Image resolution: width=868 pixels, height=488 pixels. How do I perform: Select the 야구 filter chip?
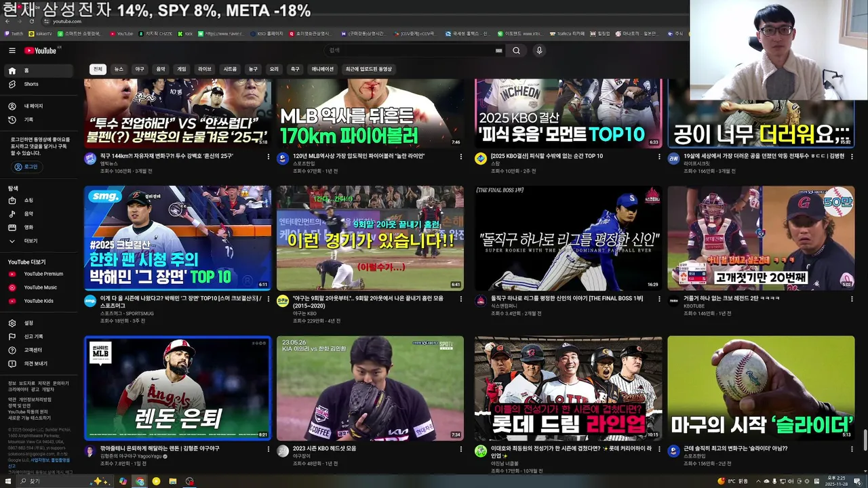[140, 69]
